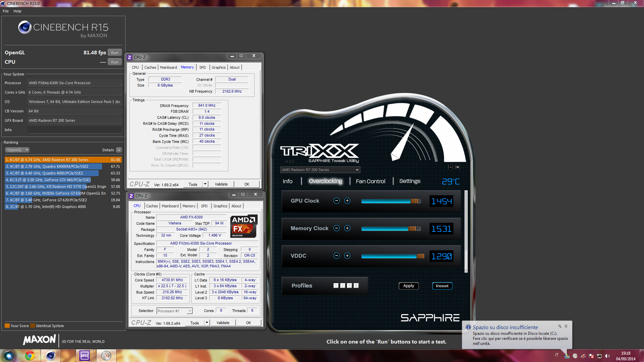Viewport: 644px width, 362px height.
Task: Open CPU tab in upper CPU-Z window
Action: click(x=135, y=67)
